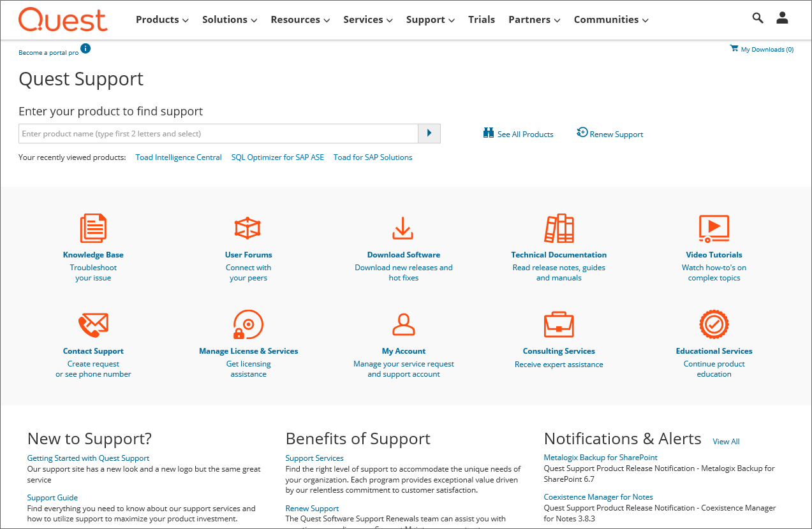Click the Consulting Services briefcase icon
The width and height of the screenshot is (812, 529).
pyautogui.click(x=559, y=324)
